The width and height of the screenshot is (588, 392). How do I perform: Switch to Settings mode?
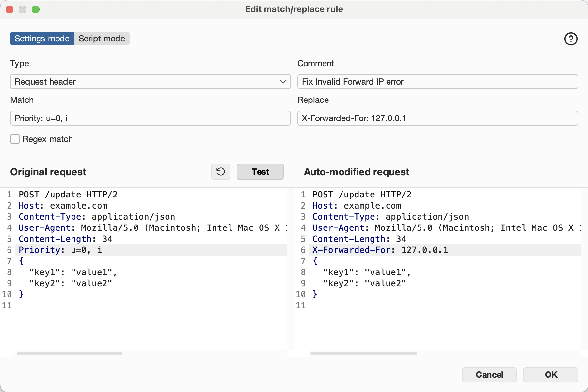(x=42, y=39)
